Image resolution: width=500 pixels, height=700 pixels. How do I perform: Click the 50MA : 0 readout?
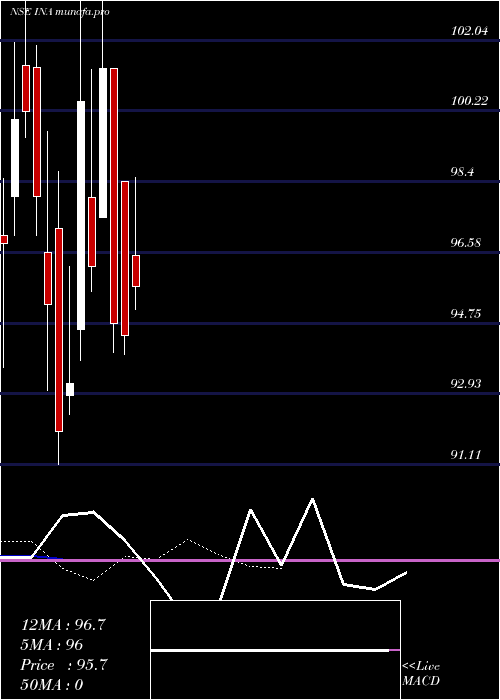tap(52, 685)
